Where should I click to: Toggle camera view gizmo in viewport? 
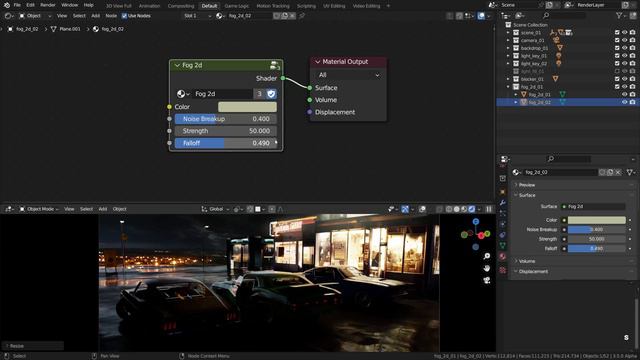(x=487, y=280)
